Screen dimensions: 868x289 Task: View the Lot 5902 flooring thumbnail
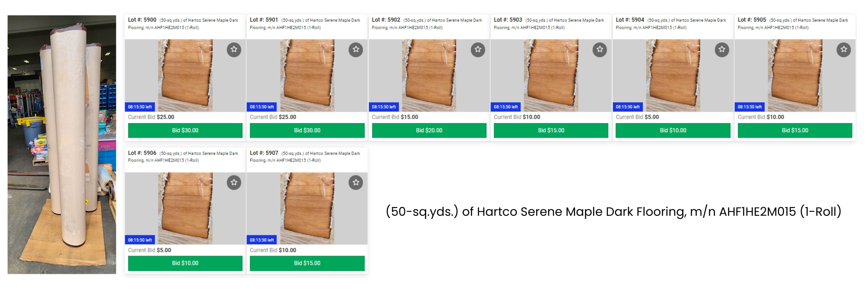[429, 75]
